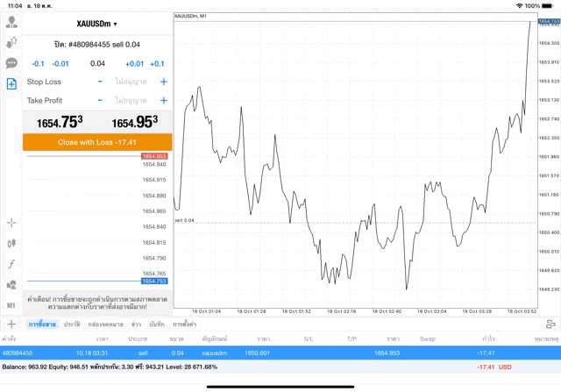The width and height of the screenshot is (561, 392).
Task: Switch to the การซื้อขาย tab
Action: point(42,324)
